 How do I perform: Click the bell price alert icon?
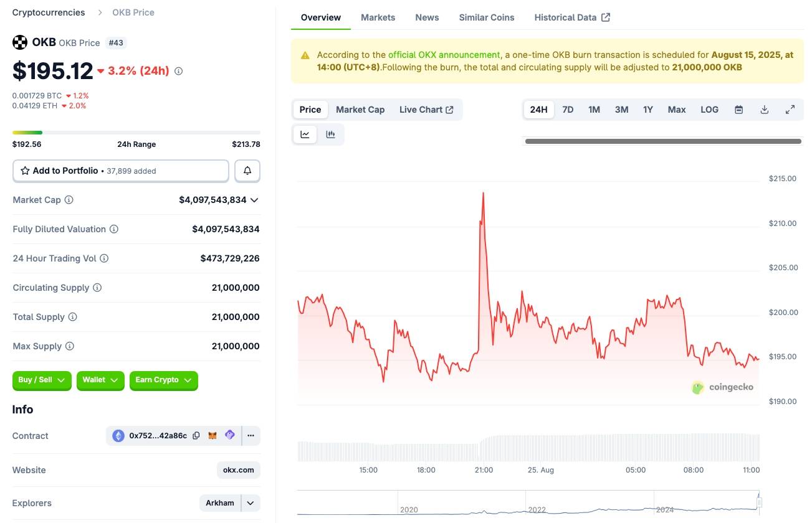247,171
